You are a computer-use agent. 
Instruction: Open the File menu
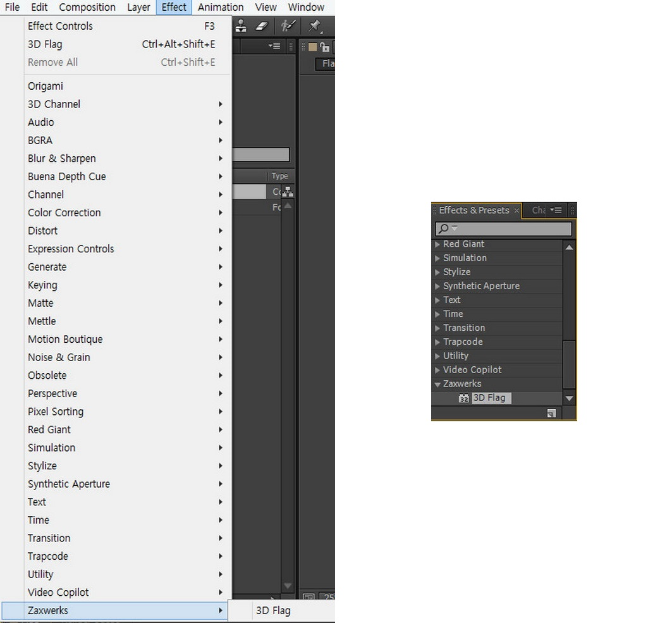12,8
